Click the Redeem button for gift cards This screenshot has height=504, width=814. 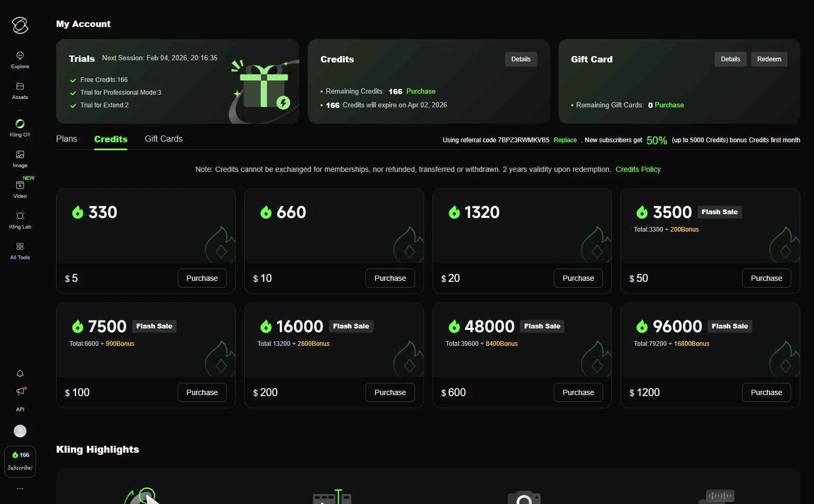[x=769, y=59]
